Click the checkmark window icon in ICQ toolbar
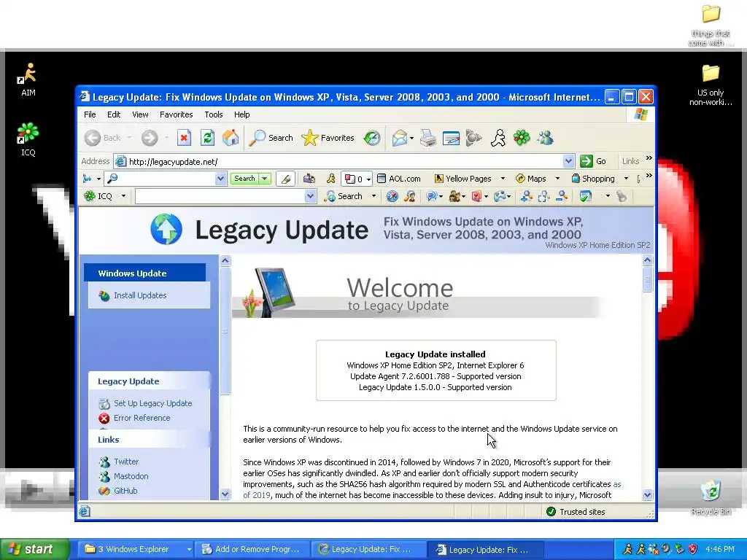 point(586,196)
